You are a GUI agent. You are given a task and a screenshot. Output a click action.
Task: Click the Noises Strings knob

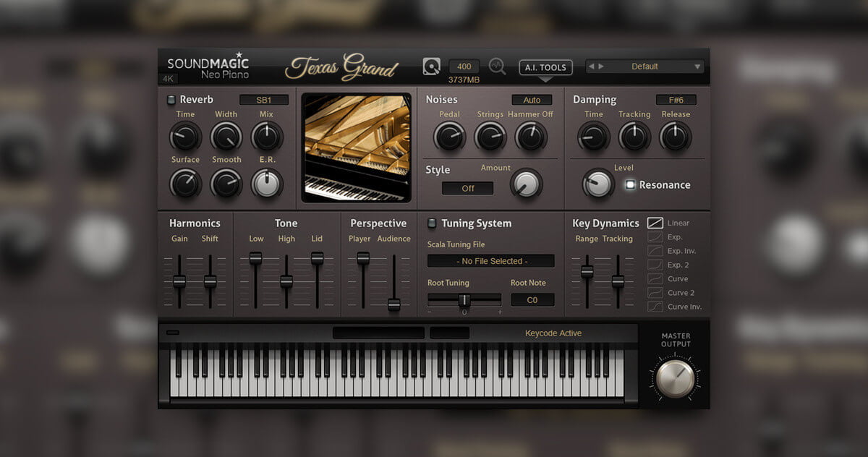click(x=490, y=136)
